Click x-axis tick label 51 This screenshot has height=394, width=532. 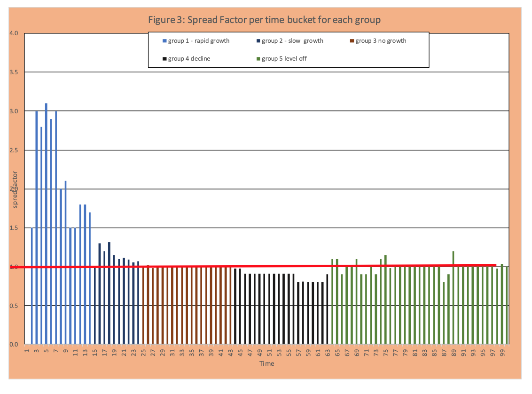(x=269, y=353)
